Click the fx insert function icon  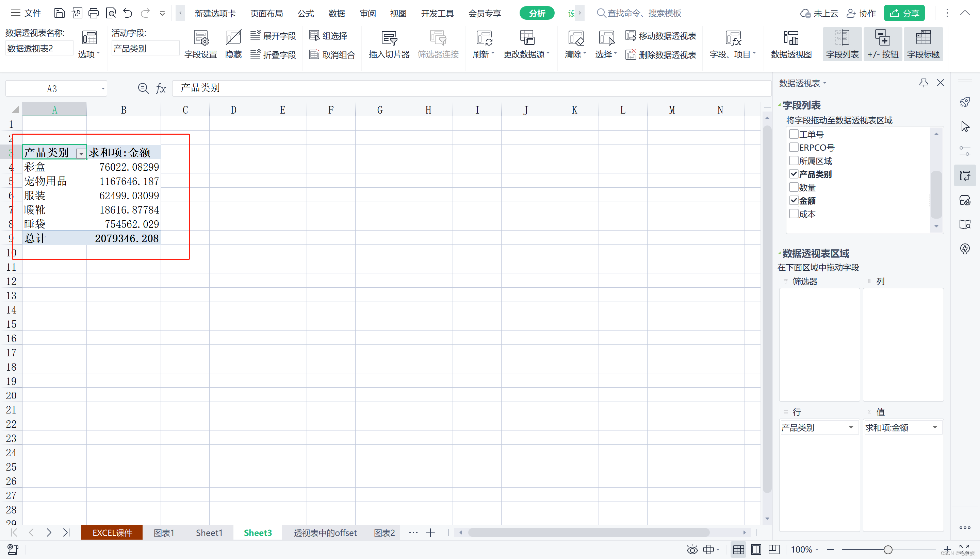click(x=161, y=89)
